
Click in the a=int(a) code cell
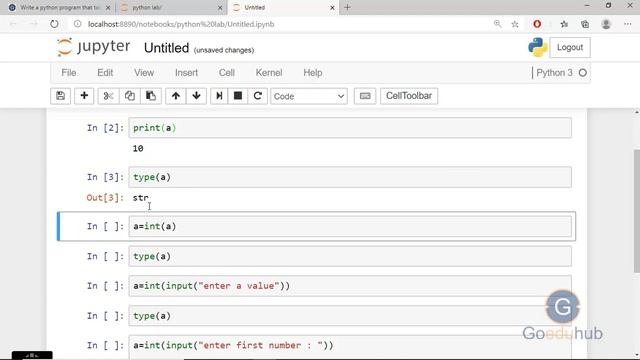(x=350, y=226)
